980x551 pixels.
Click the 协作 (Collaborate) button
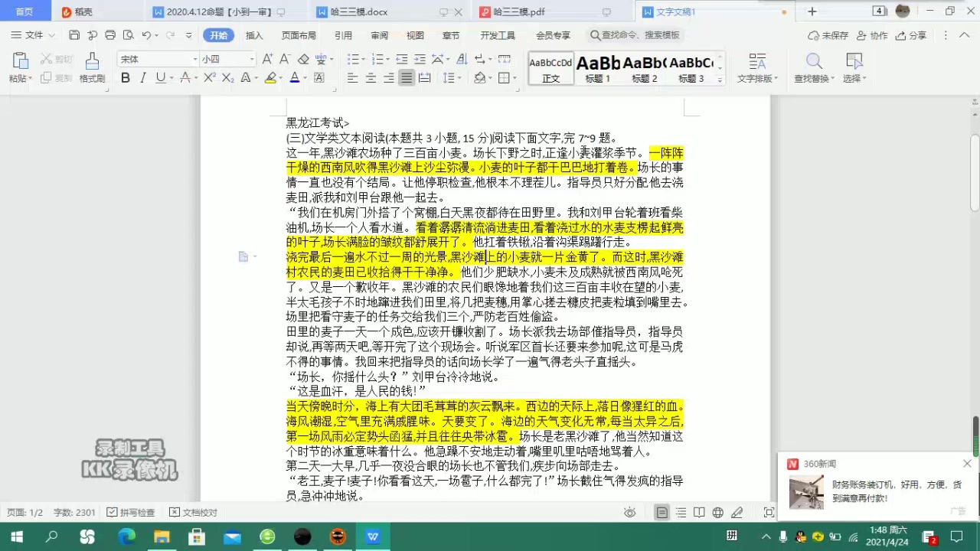[x=873, y=35]
